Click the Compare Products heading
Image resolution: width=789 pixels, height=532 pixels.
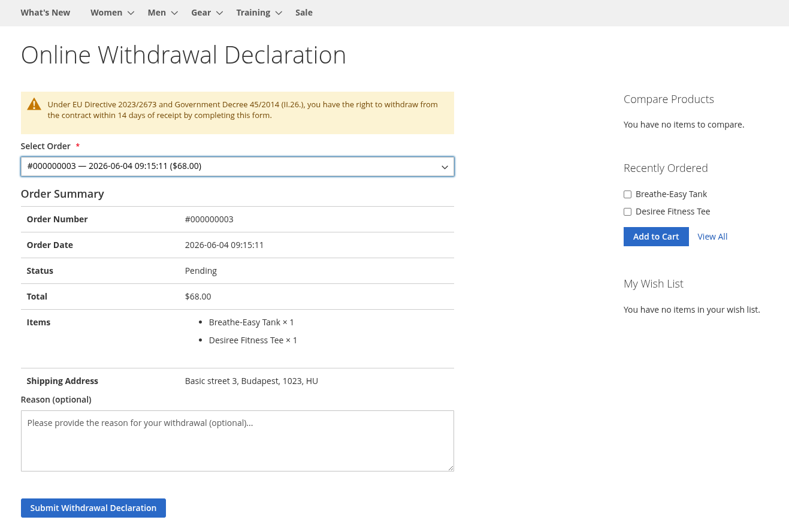669,99
